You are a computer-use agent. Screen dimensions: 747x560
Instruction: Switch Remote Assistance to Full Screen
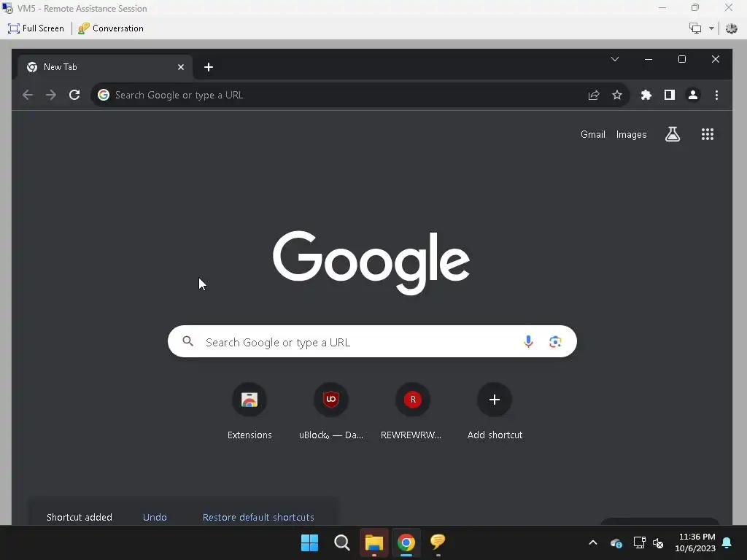pos(36,28)
